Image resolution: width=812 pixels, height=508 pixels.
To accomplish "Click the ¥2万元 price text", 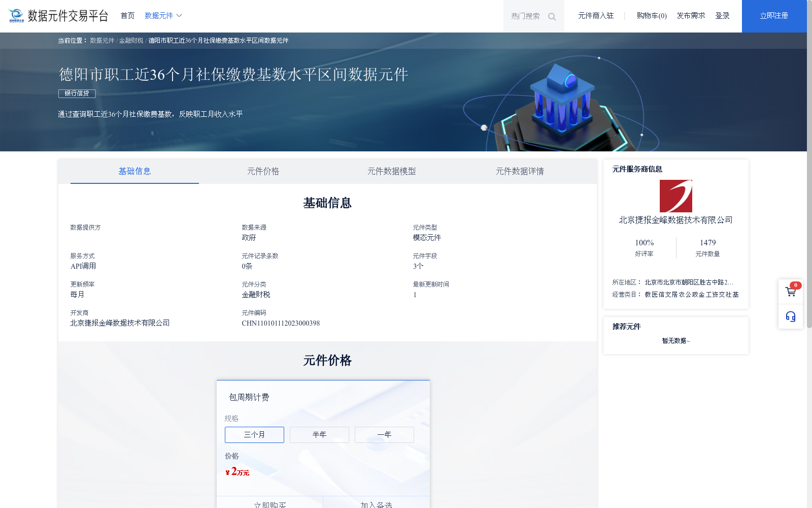I will (x=237, y=471).
